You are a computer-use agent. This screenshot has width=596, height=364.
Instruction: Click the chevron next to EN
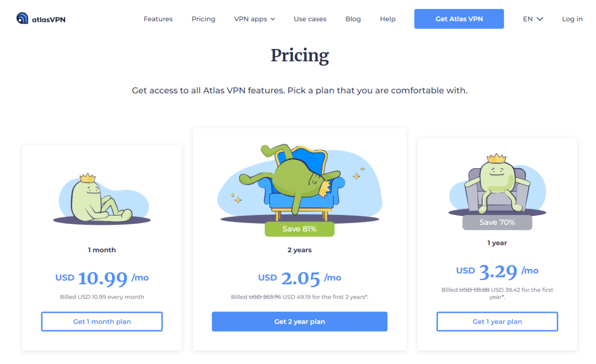(540, 19)
